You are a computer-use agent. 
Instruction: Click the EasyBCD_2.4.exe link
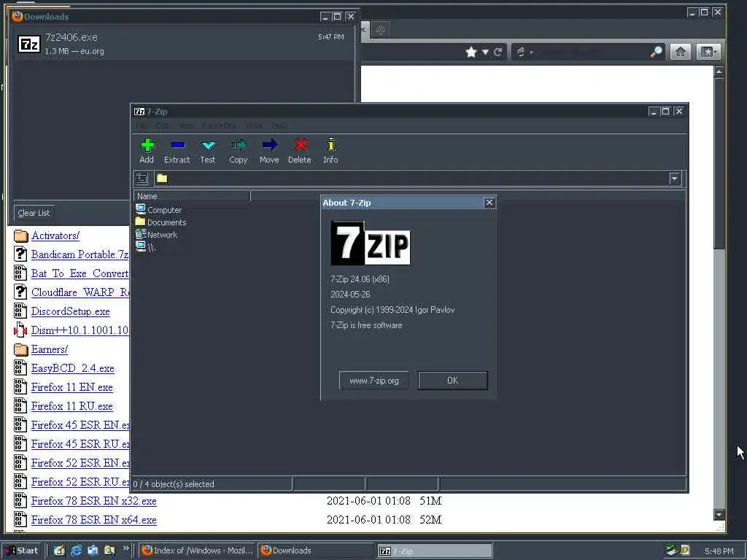tap(73, 368)
